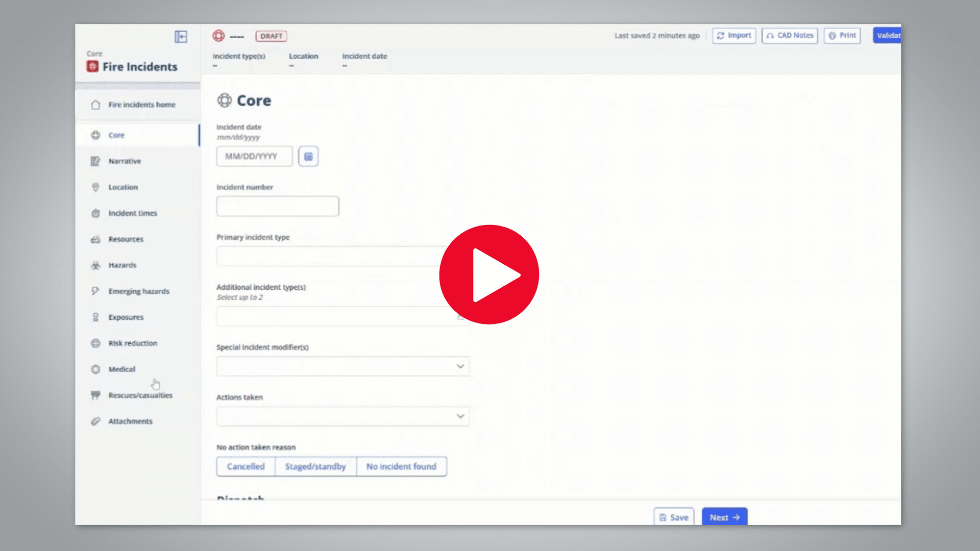980x551 pixels.
Task: Open the Resources section in sidebar
Action: coord(126,239)
